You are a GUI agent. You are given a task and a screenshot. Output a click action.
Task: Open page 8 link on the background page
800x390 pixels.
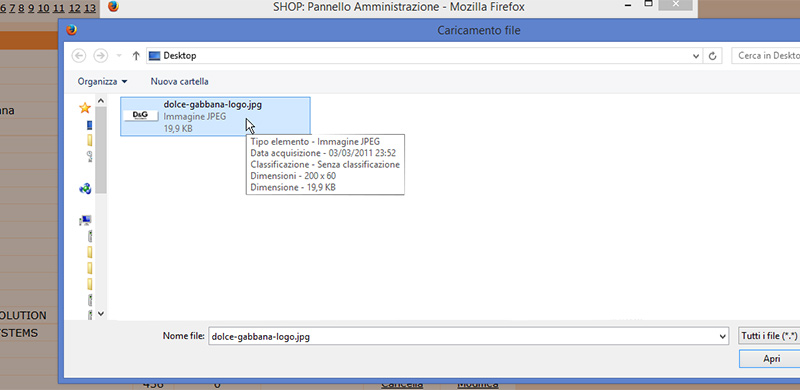(x=21, y=8)
